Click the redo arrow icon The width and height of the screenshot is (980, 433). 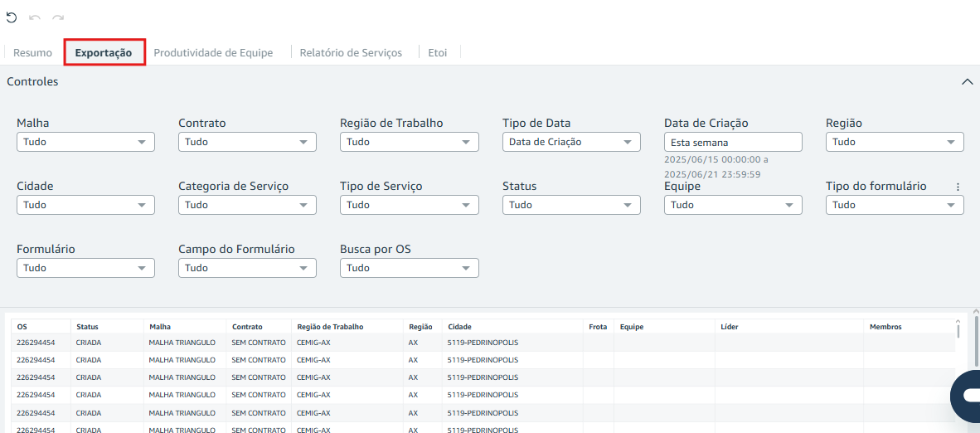pyautogui.click(x=58, y=17)
